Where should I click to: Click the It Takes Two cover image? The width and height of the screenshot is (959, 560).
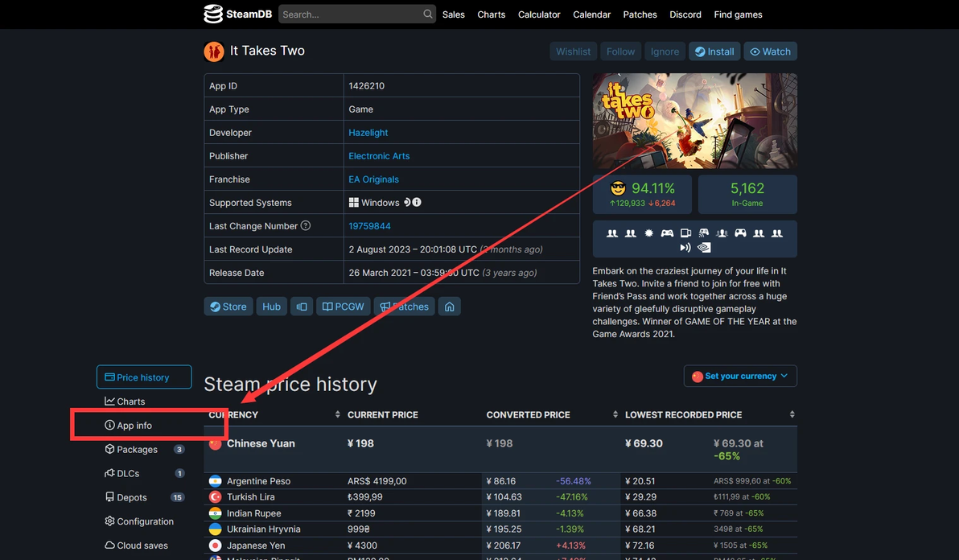(x=695, y=121)
